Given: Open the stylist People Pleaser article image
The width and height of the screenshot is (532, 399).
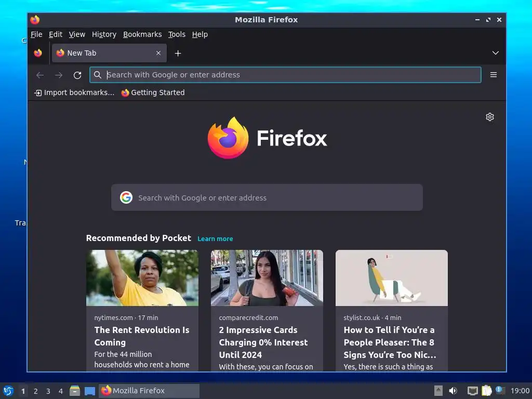Looking at the screenshot, I should [392, 278].
